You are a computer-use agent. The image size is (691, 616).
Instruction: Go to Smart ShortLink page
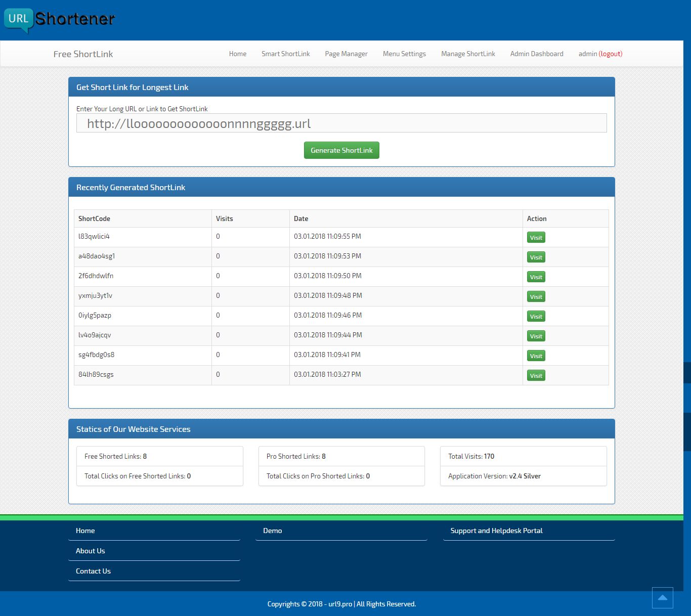click(285, 54)
